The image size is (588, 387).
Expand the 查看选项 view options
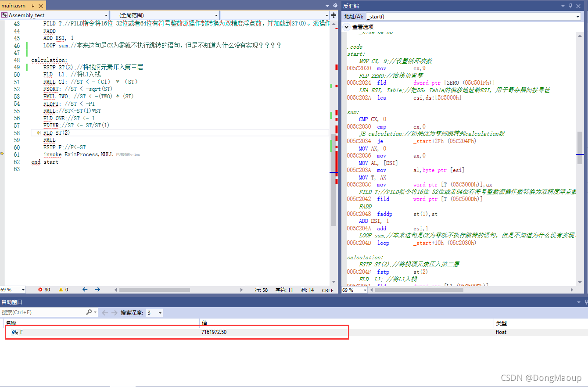pos(347,27)
